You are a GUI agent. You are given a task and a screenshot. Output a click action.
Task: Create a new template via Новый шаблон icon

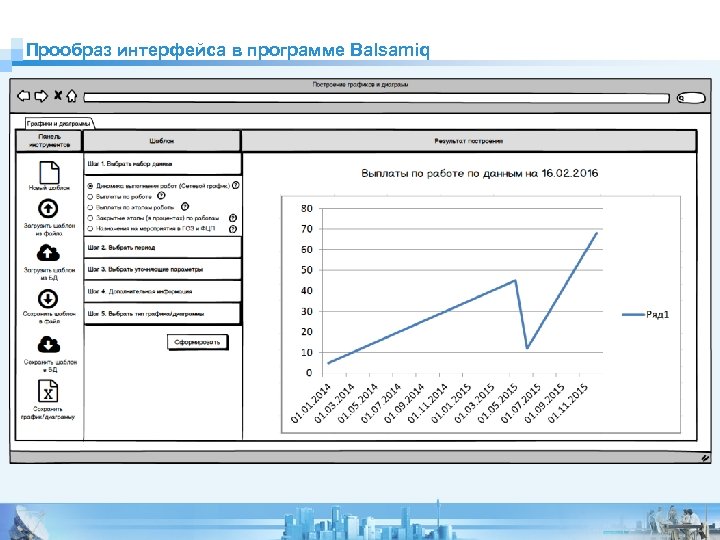(x=49, y=172)
